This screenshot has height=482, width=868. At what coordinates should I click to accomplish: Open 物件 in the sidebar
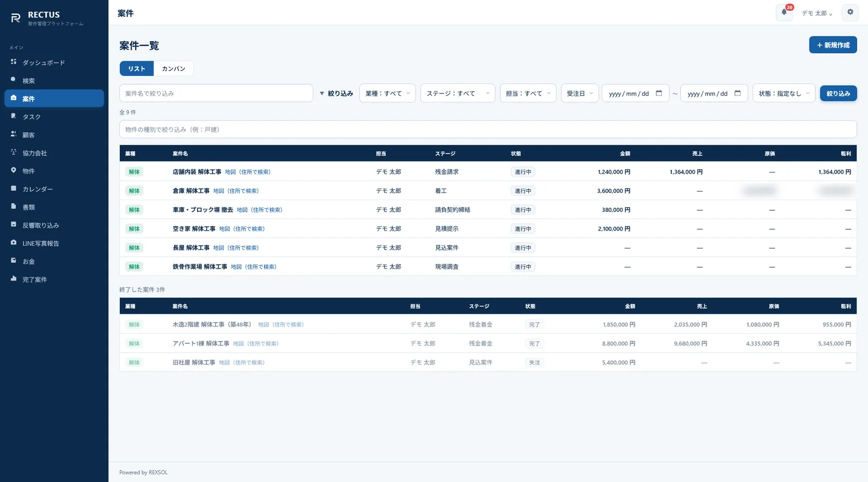coord(54,171)
